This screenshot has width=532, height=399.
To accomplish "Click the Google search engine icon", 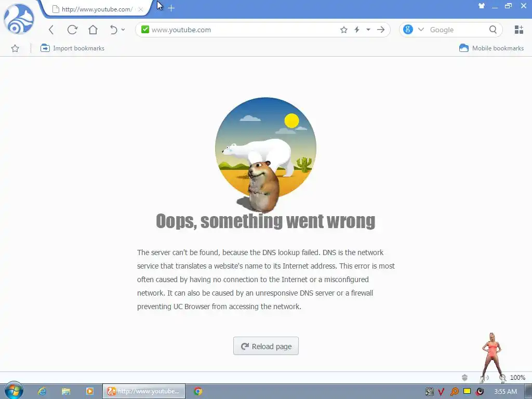I will pos(408,30).
